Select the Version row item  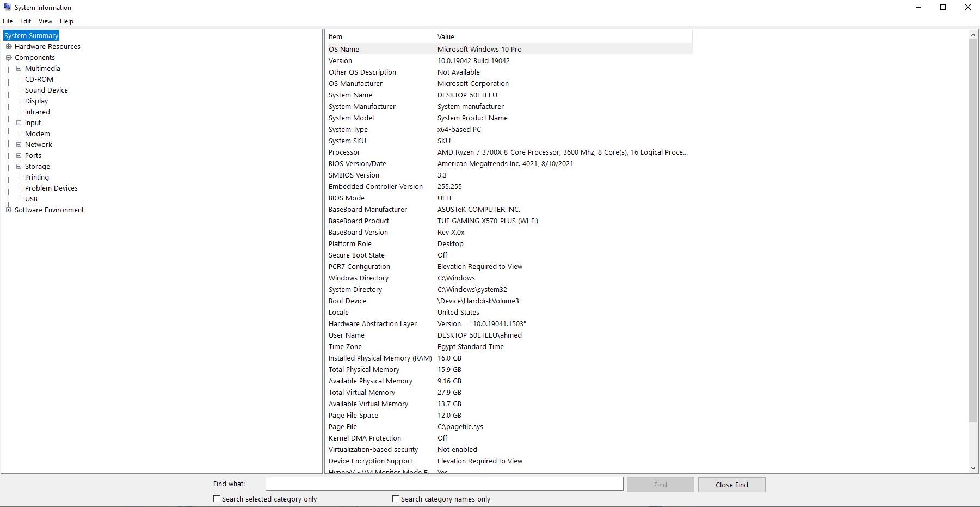509,61
